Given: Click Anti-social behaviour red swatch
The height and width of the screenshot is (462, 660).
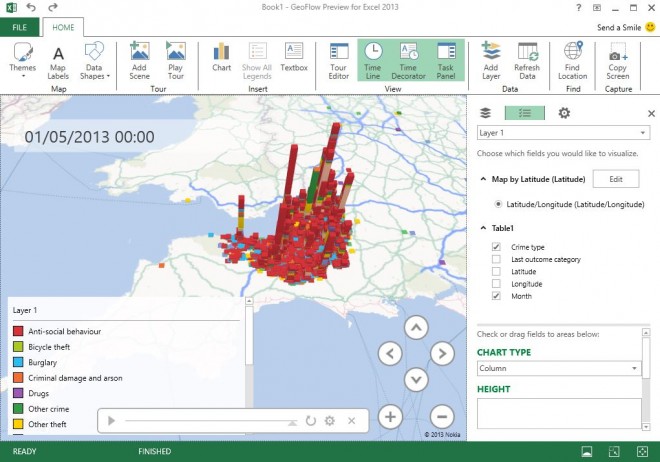Looking at the screenshot, I should (18, 331).
